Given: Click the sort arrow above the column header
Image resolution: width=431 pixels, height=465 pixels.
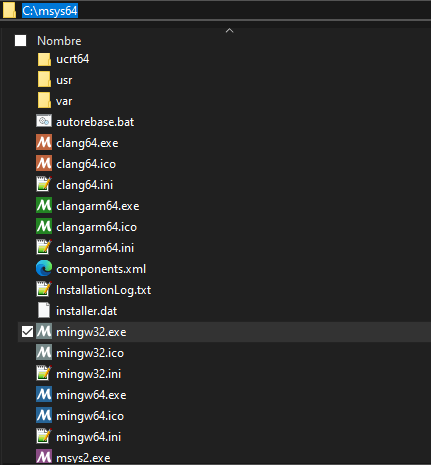Looking at the screenshot, I should coord(229,31).
